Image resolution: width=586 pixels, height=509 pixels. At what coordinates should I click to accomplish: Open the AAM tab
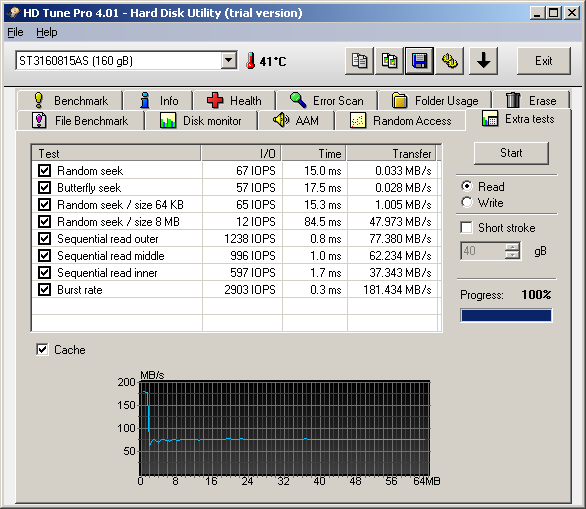tap(296, 121)
